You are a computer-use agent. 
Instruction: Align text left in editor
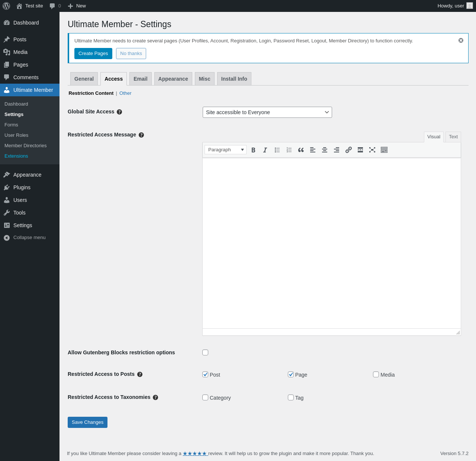pyautogui.click(x=313, y=150)
